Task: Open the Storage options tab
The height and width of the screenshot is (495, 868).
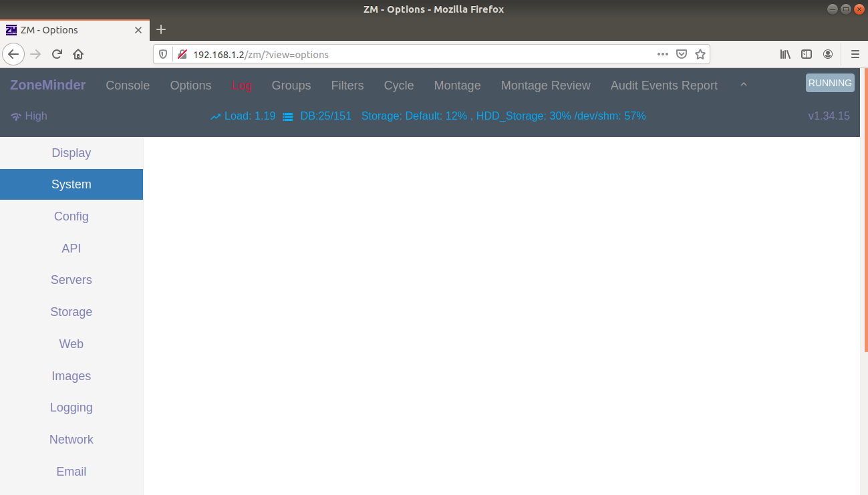Action: [x=71, y=312]
